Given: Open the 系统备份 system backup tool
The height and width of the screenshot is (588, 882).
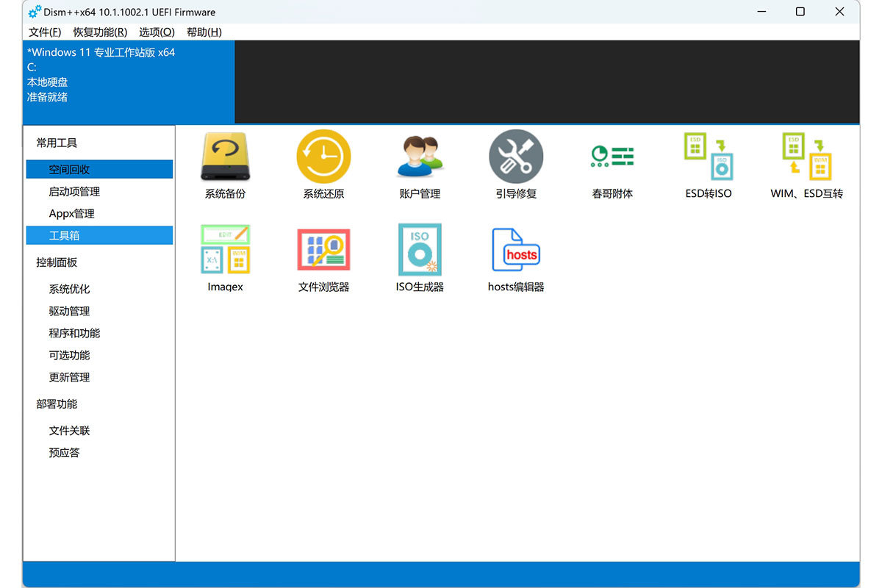Looking at the screenshot, I should point(225,157).
